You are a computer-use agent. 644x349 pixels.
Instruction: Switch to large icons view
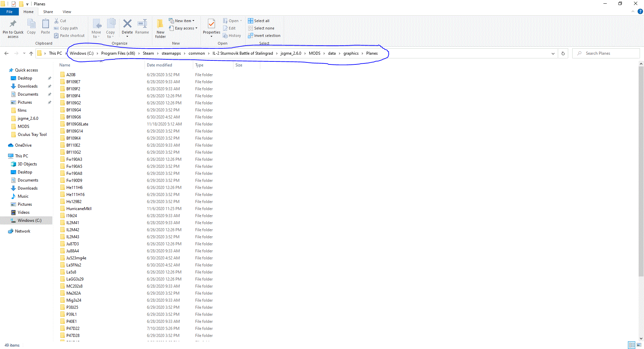click(639, 345)
